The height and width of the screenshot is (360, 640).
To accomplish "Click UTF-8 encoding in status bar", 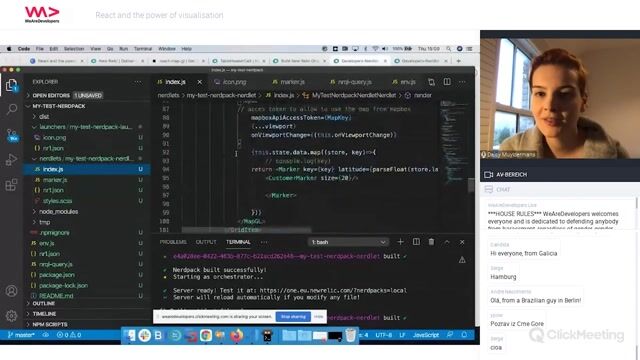I will pyautogui.click(x=384, y=335).
